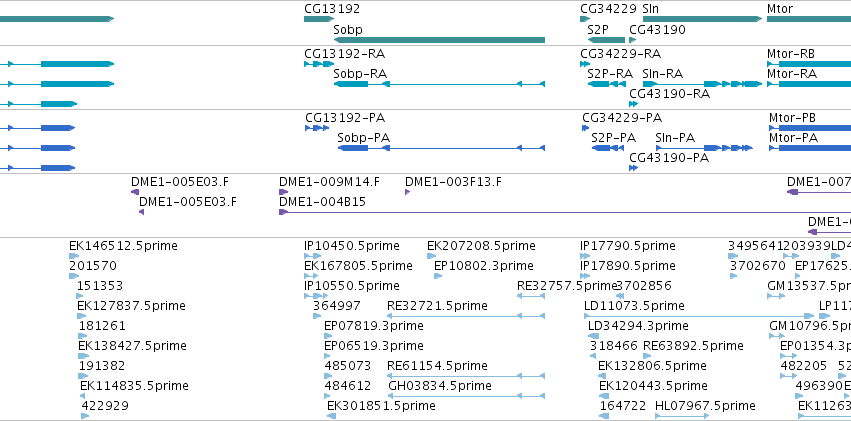Click the CG34229 gene arrowhead

pyautogui.click(x=585, y=19)
